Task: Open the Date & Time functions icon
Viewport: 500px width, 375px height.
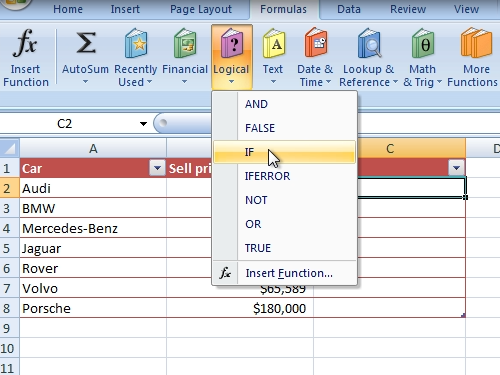Action: tap(316, 43)
